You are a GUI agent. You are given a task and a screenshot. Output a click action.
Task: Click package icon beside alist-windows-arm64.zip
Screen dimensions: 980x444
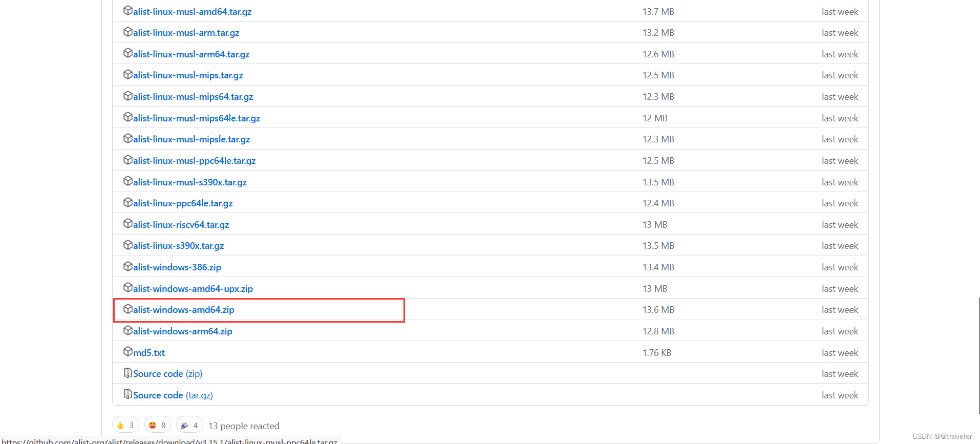pos(128,330)
